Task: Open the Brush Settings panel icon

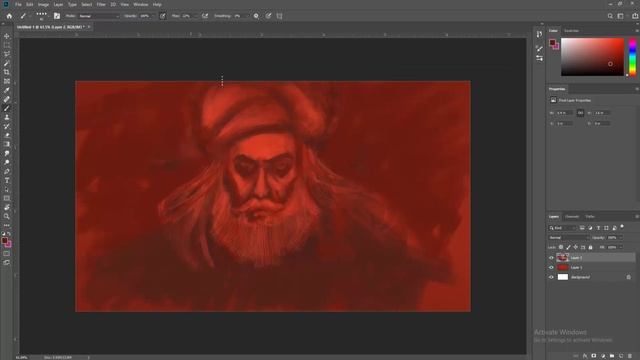Action: 57,16
